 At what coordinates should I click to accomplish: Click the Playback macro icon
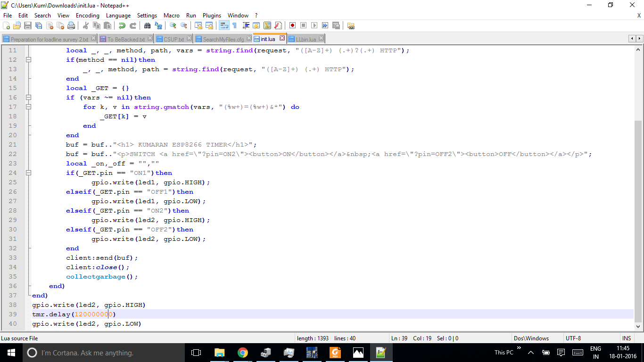(314, 25)
